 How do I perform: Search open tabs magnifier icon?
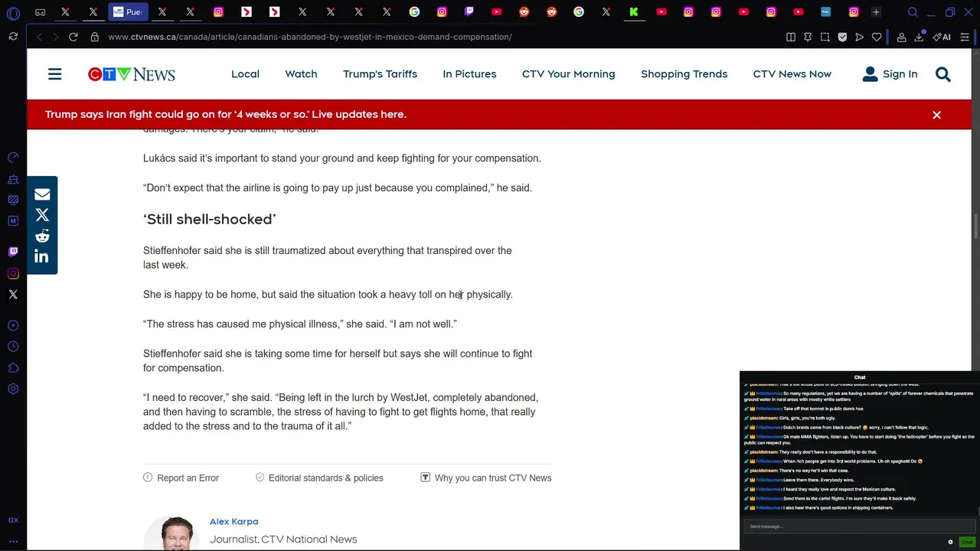pyautogui.click(x=913, y=12)
